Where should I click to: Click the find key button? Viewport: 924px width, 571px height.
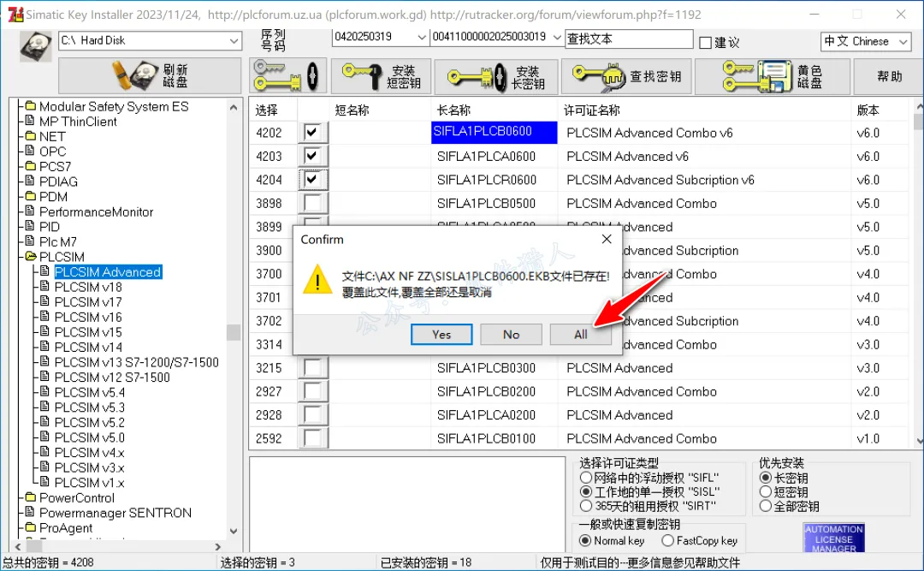pyautogui.click(x=627, y=76)
